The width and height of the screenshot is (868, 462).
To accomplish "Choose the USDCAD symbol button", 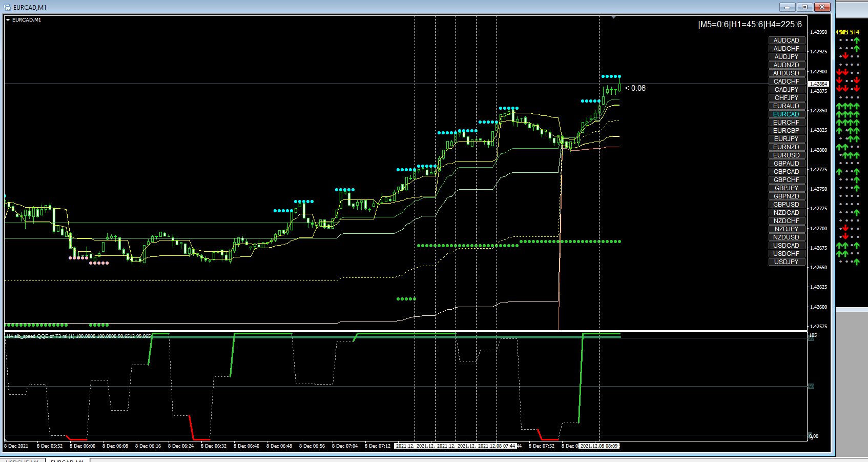I will (x=787, y=246).
